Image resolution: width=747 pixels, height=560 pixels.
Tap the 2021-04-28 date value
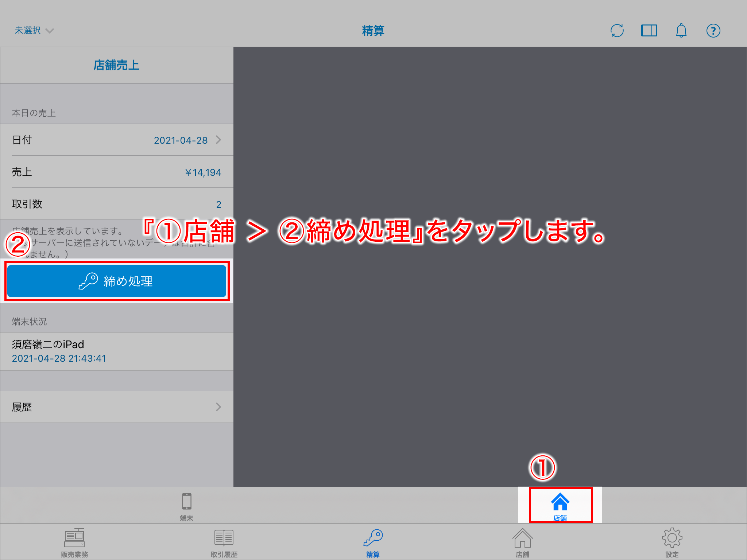tap(181, 140)
